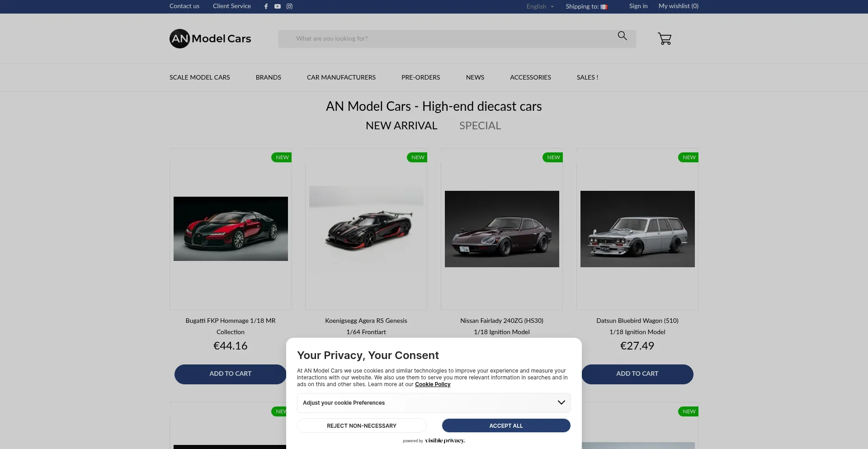Click the AN Model Cars logo

click(210, 38)
